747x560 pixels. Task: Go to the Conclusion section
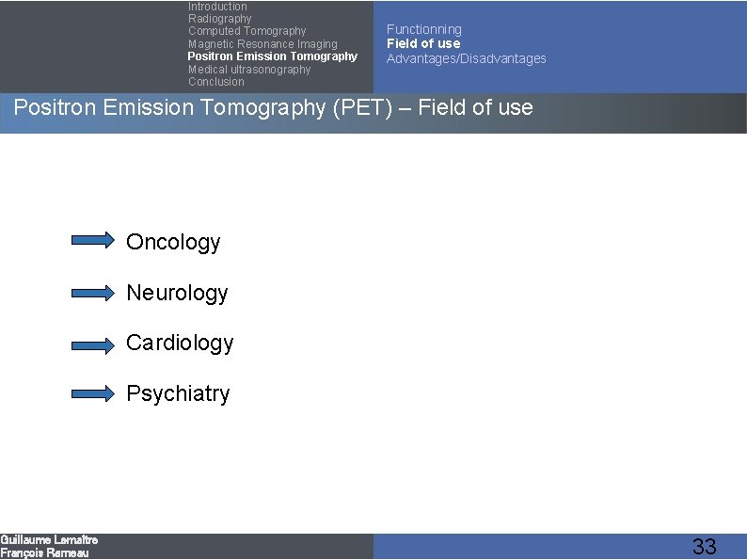click(x=215, y=82)
